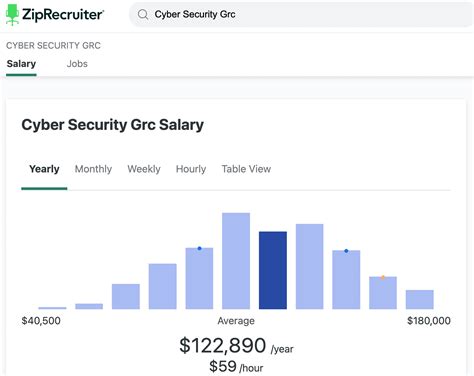Switch to the Weekly salary view
The height and width of the screenshot is (376, 474).
144,169
